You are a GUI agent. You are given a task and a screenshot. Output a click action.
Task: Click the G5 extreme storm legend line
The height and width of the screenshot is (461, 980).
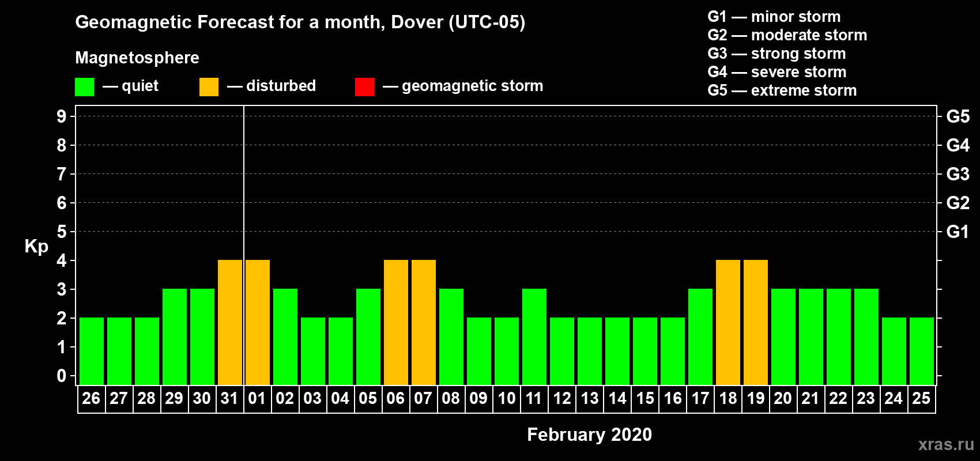click(x=782, y=90)
